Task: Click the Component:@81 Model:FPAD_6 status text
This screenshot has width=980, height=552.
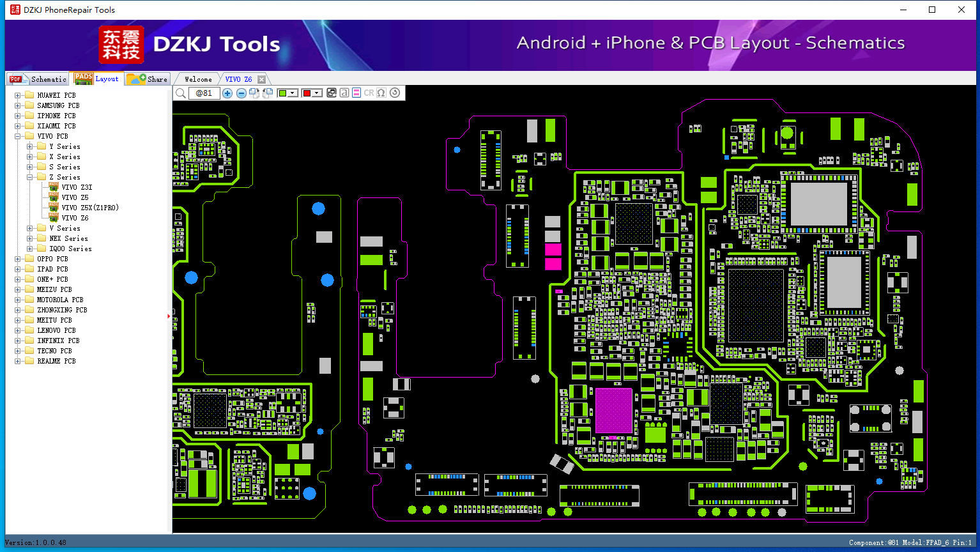Action: [910, 542]
